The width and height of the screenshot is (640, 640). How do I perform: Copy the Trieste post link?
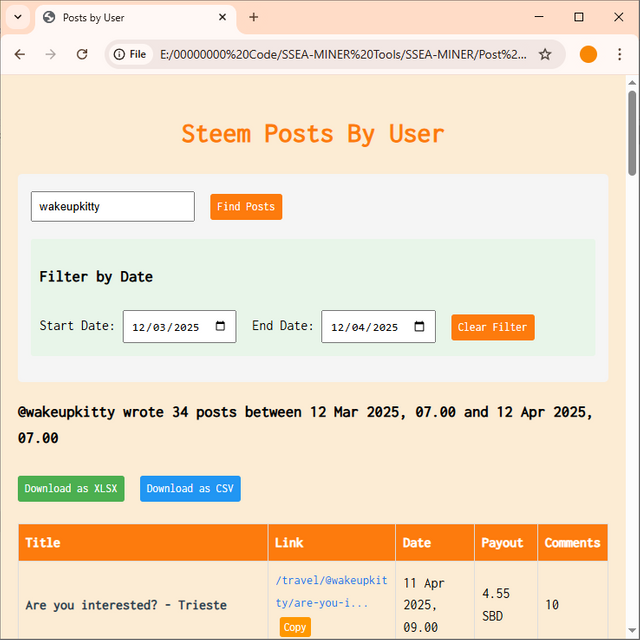(x=295, y=627)
